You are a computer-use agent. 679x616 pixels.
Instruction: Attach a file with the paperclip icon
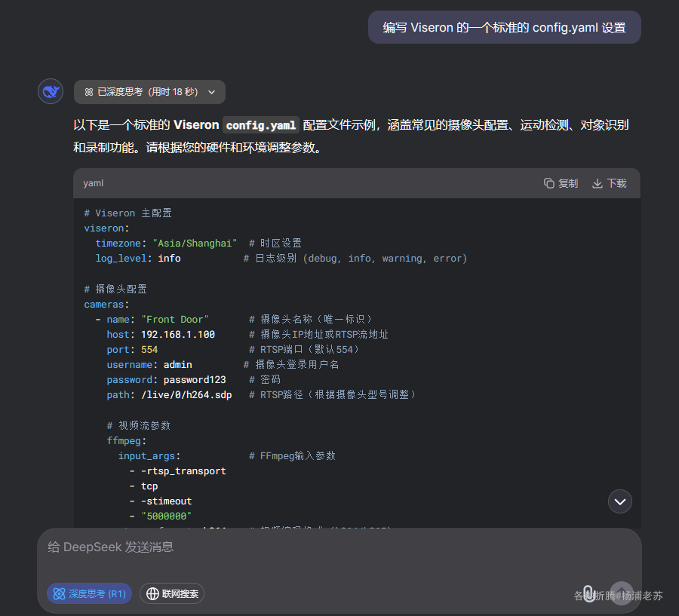(x=588, y=593)
